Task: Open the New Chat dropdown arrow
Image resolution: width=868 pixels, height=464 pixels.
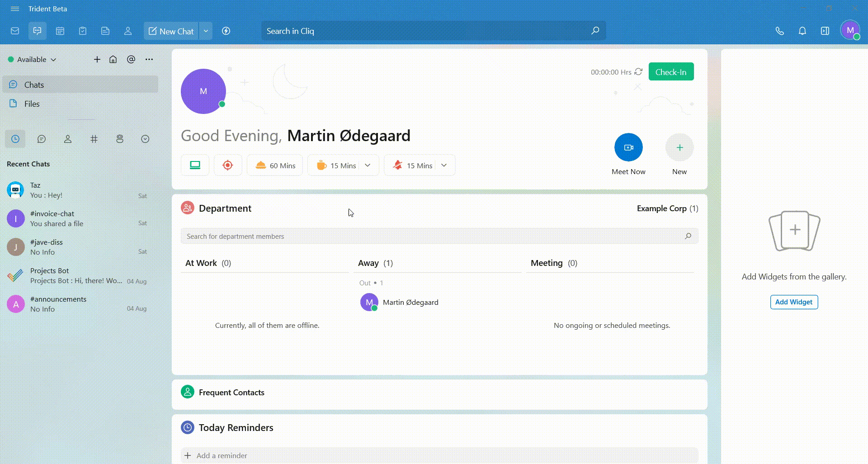Action: coord(206,31)
